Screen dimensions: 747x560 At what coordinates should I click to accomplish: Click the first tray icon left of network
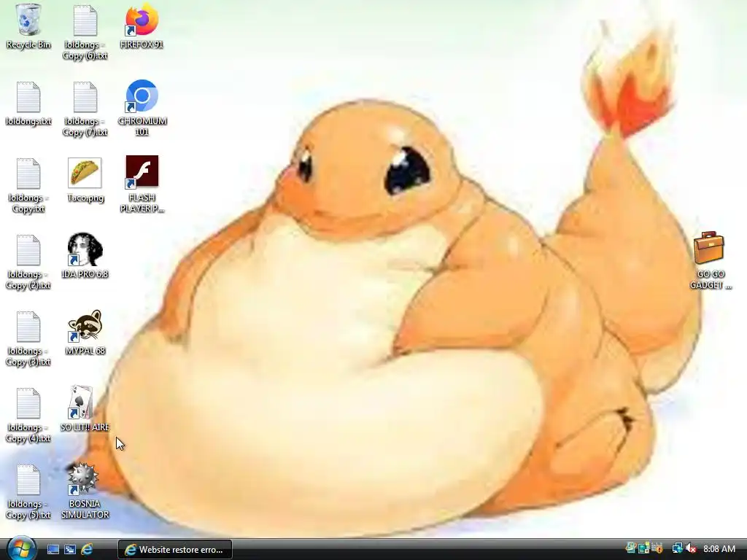657,548
